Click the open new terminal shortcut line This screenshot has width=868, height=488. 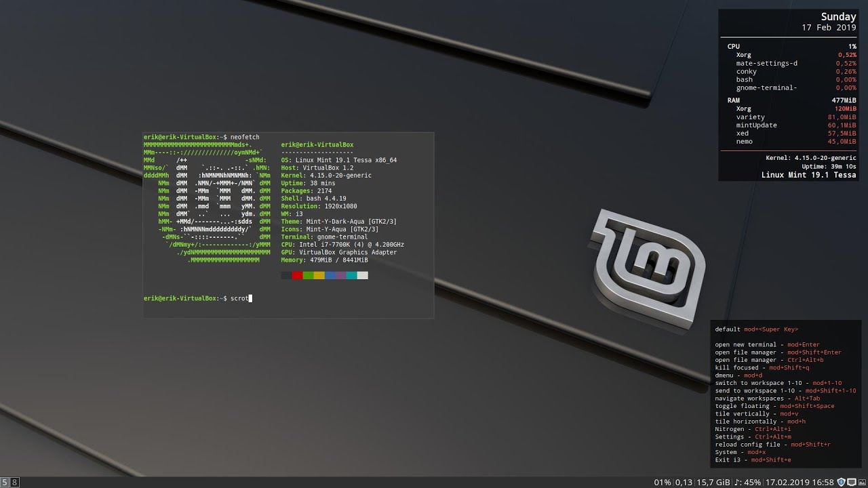[767, 345]
